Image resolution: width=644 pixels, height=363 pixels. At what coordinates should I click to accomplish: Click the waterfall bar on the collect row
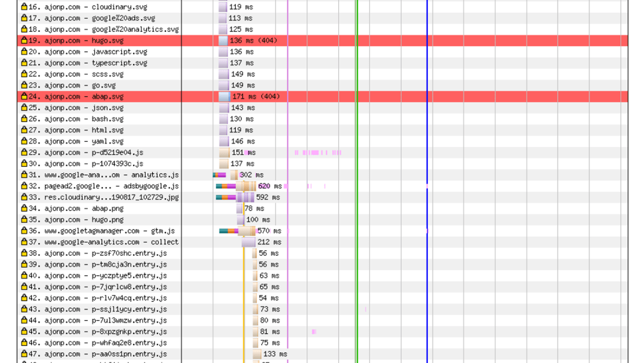[x=248, y=242]
